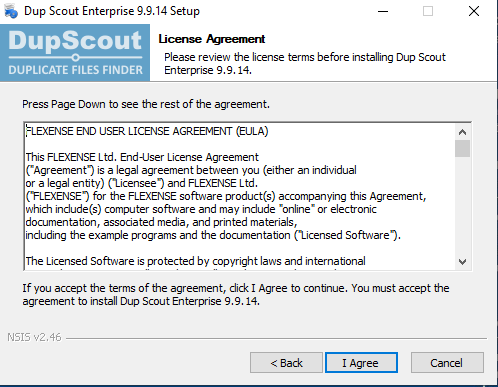Accept the license with I Agree
The width and height of the screenshot is (498, 387).
point(361,363)
